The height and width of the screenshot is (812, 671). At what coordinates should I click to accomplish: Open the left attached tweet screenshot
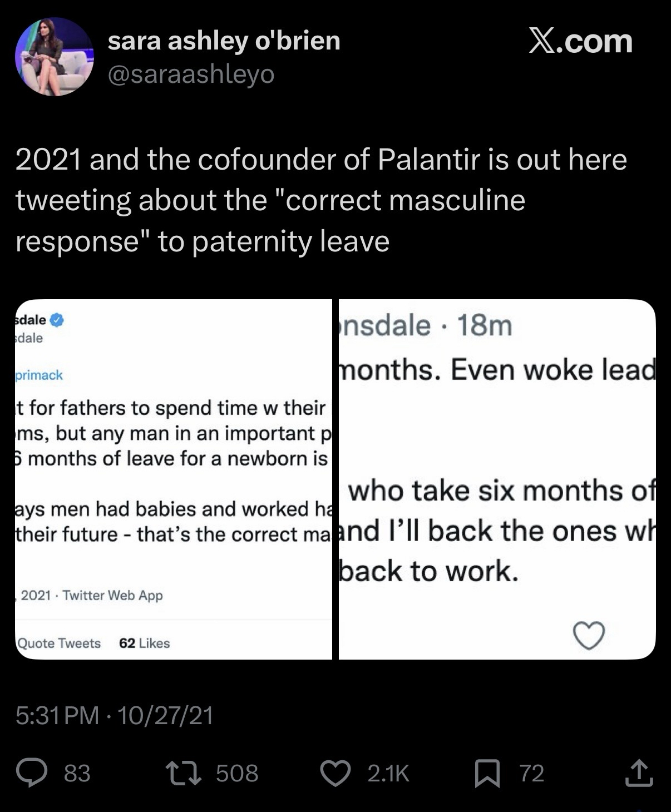tap(174, 479)
